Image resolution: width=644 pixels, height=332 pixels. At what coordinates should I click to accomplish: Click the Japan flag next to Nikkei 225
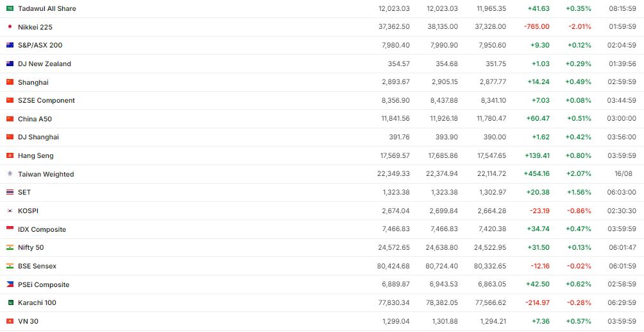coord(10,27)
